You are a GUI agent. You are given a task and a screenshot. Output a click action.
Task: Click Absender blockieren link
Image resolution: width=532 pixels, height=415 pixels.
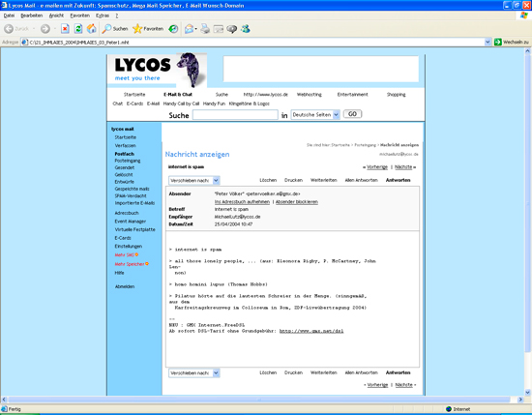pyautogui.click(x=297, y=202)
